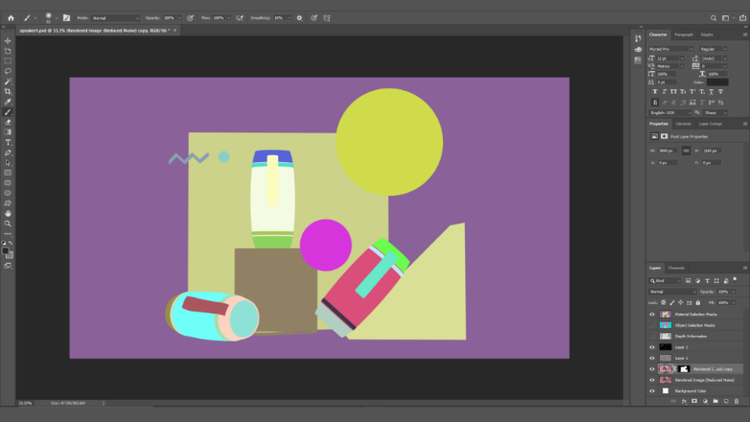Viewport: 750px width, 422px height.
Task: Click the text Color swatch in Character panel
Action: click(718, 82)
